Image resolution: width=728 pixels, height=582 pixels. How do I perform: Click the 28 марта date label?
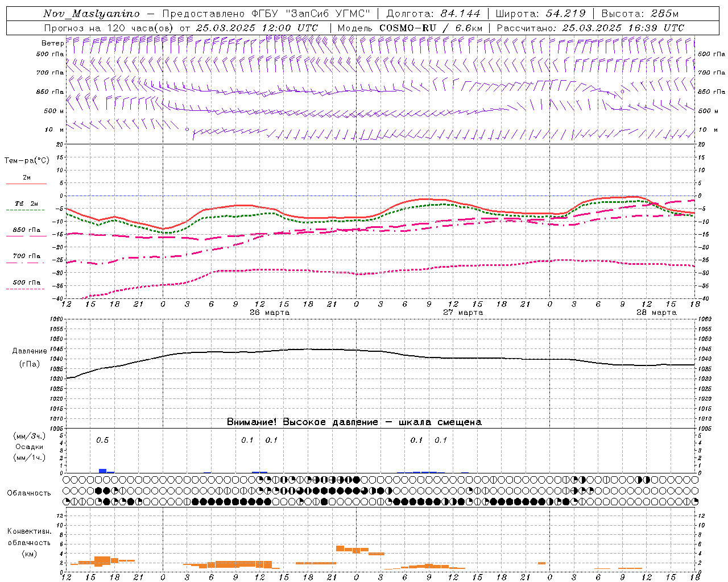coord(656,312)
